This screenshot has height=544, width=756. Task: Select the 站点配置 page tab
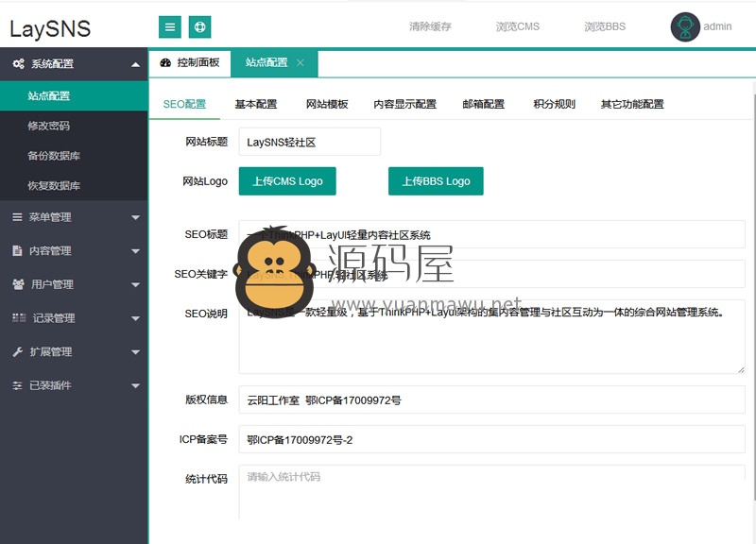(x=274, y=63)
